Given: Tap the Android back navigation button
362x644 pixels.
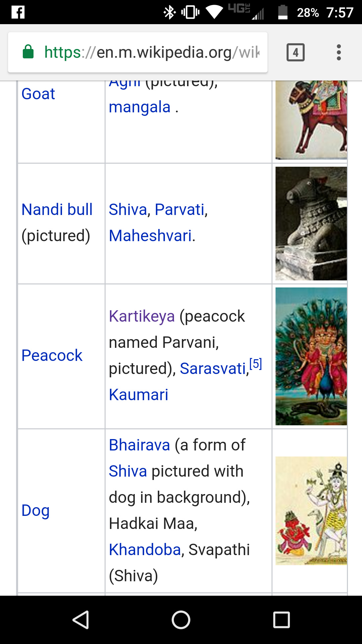Looking at the screenshot, I should coord(81,620).
